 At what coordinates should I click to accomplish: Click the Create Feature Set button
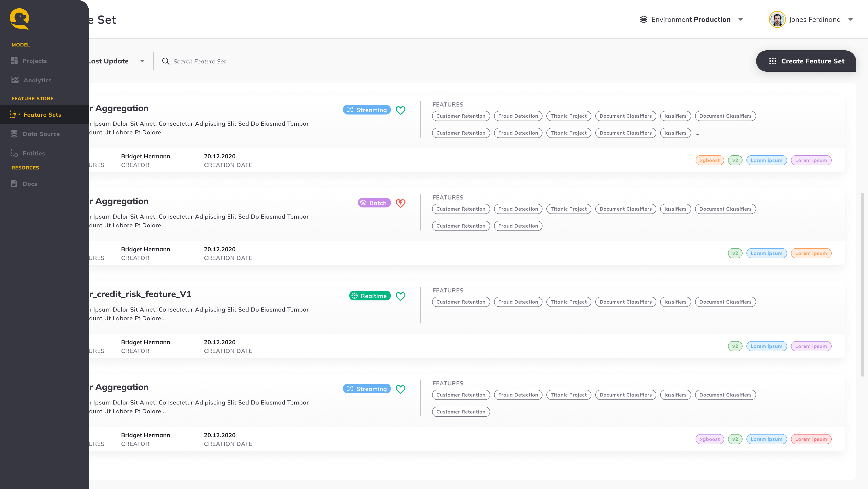[x=806, y=61]
